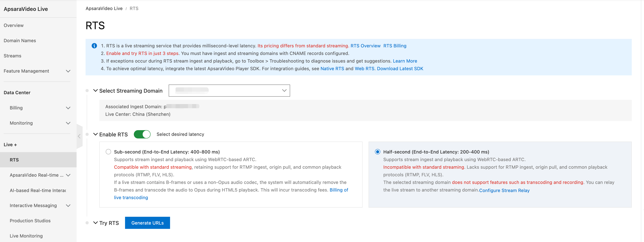The height and width of the screenshot is (242, 644).
Task: Click ApsaraVideo Live in the breadcrumb
Action: (x=104, y=8)
